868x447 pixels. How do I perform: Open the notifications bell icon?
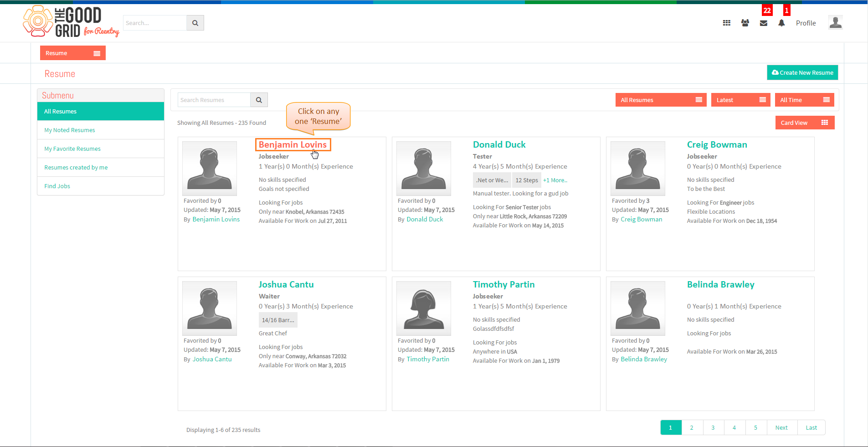coord(781,23)
